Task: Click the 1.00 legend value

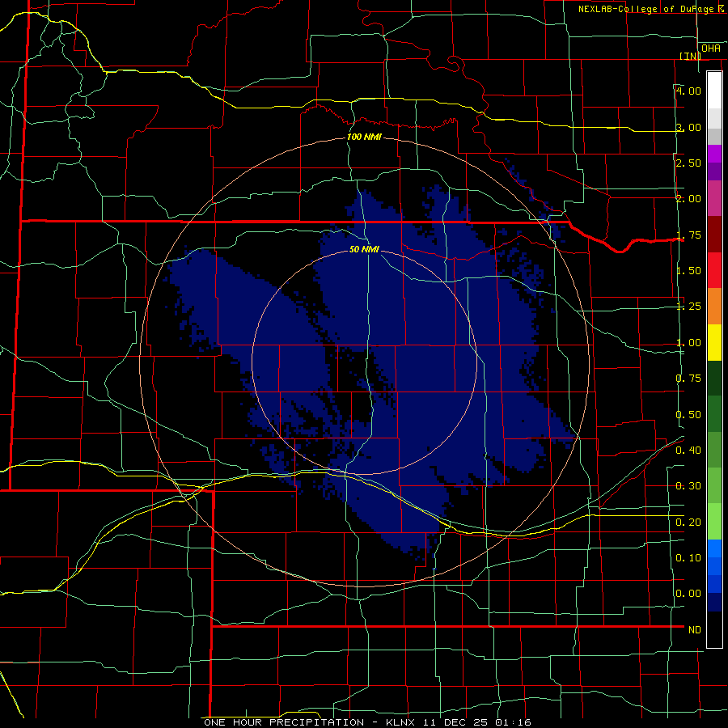Action: [688, 342]
